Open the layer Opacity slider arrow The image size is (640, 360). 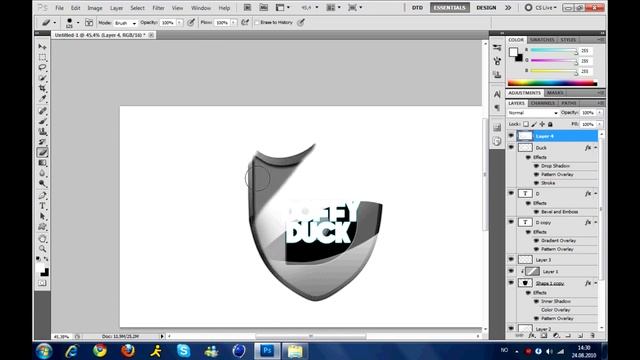(600, 113)
